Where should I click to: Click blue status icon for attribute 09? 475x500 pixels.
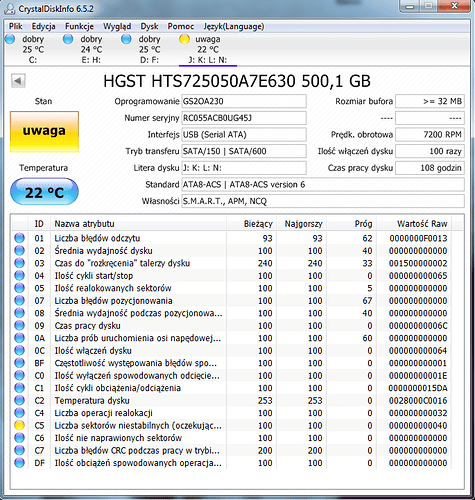pyautogui.click(x=19, y=325)
